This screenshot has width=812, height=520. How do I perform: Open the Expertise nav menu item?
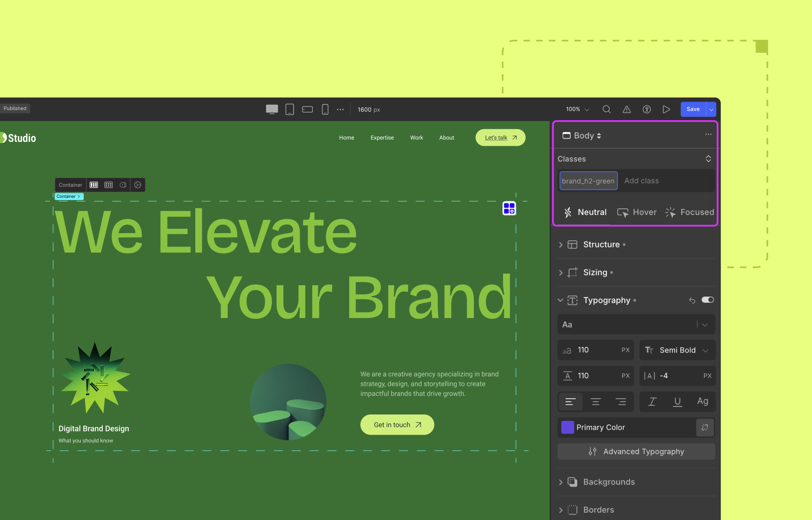[382, 138]
